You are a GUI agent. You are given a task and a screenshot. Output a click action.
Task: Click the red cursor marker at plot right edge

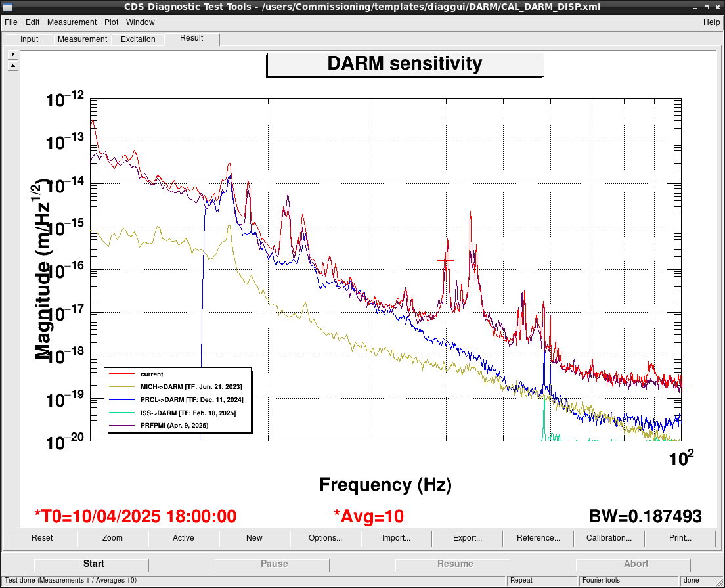(x=682, y=384)
